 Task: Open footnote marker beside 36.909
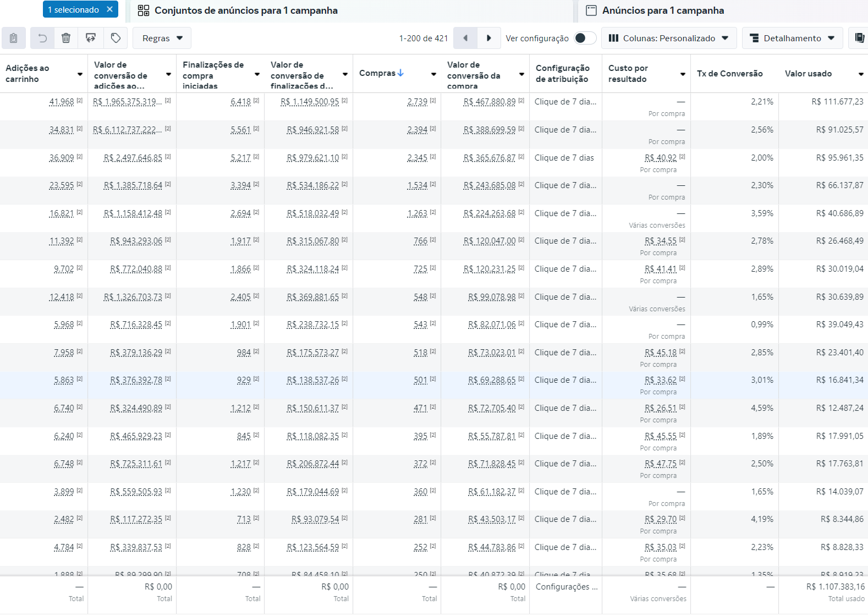point(80,157)
